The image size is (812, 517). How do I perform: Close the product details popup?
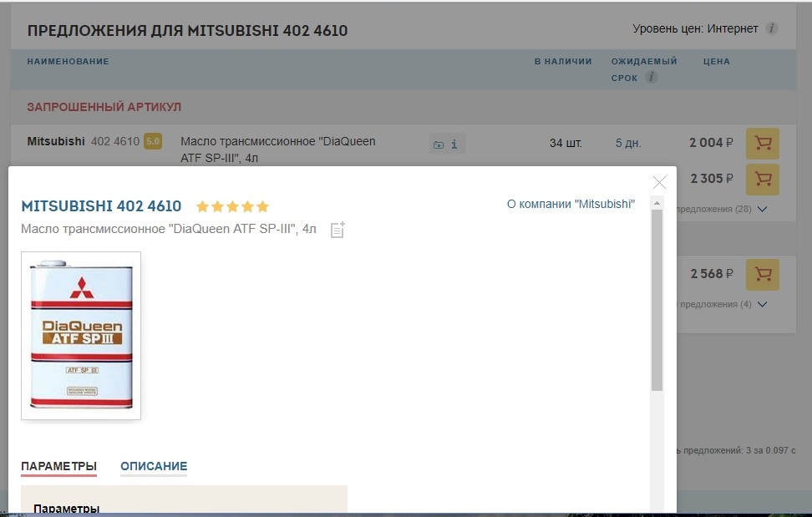659,183
